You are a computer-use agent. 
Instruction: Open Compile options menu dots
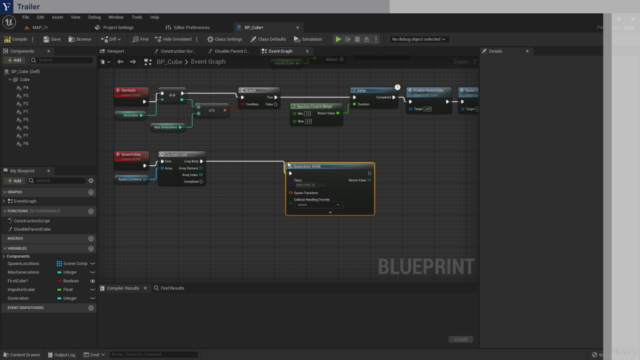coord(33,39)
